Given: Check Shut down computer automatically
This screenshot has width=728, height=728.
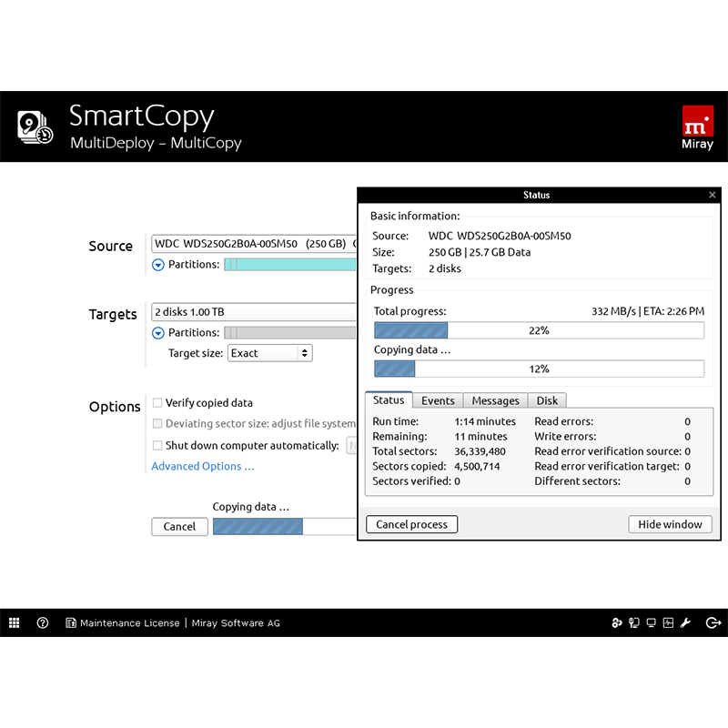Looking at the screenshot, I should (157, 445).
